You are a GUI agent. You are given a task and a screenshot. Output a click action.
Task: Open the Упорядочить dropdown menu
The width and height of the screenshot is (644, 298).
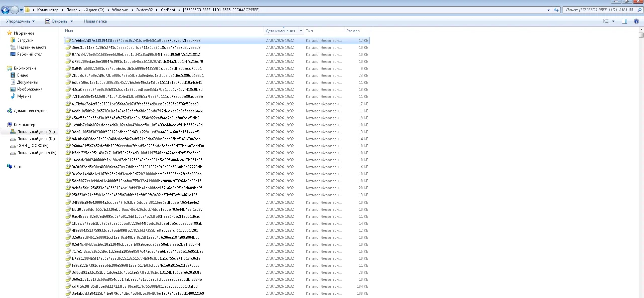pos(20,21)
